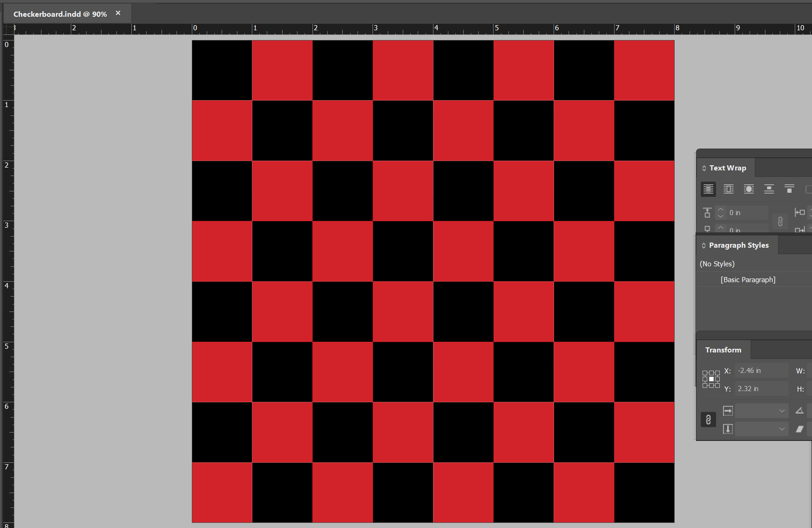Click the rotation angle icon in Transform
This screenshot has height=528, width=812.
pos(799,411)
